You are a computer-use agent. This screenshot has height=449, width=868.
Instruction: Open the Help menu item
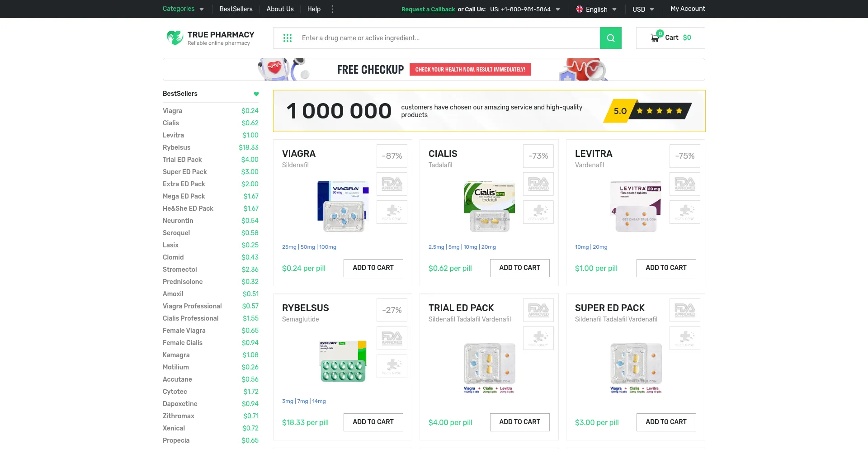(314, 9)
